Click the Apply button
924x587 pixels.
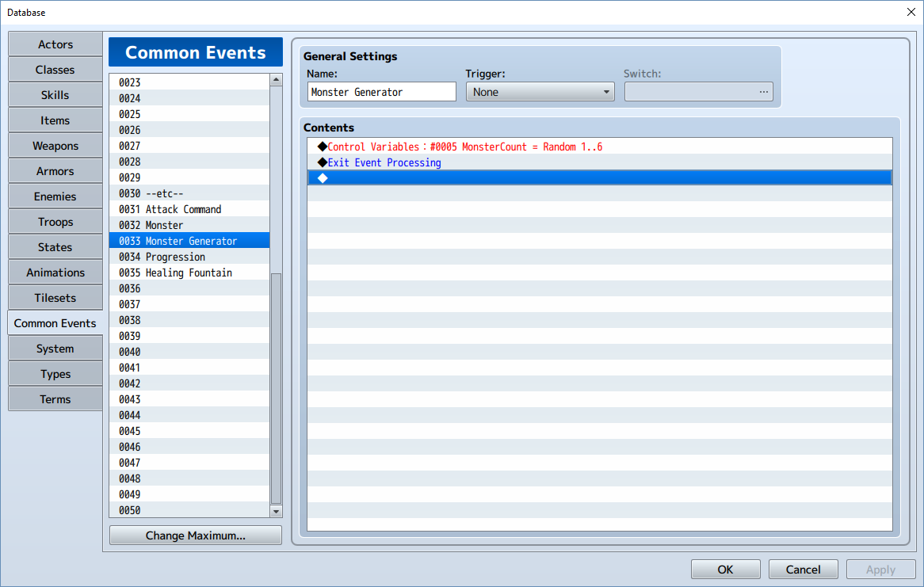click(x=880, y=570)
